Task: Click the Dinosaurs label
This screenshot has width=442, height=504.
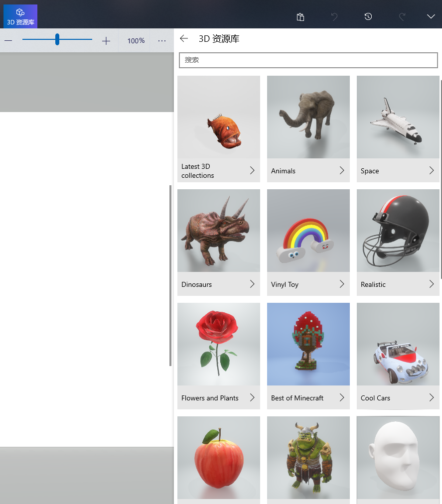Action: coord(196,284)
